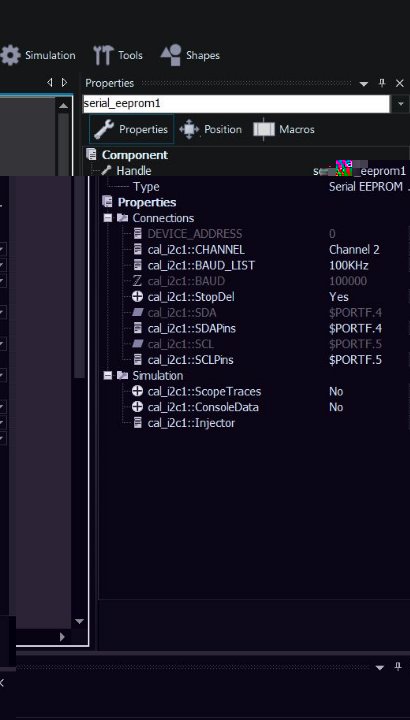Click the wrench icon on Properties tab

tap(104, 129)
